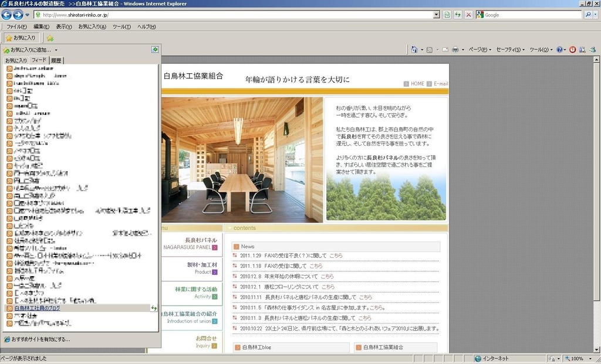Open こちら link for 2010.12.8 news
Viewport: 601px width, 364px height.
coord(327,276)
